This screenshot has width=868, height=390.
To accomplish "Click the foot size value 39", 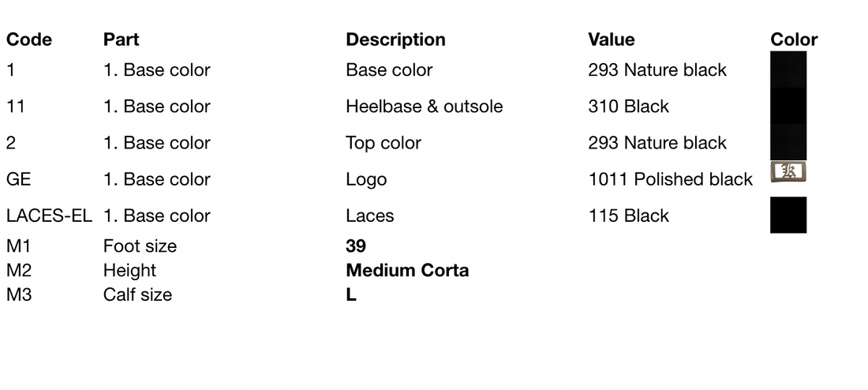I will [x=356, y=246].
